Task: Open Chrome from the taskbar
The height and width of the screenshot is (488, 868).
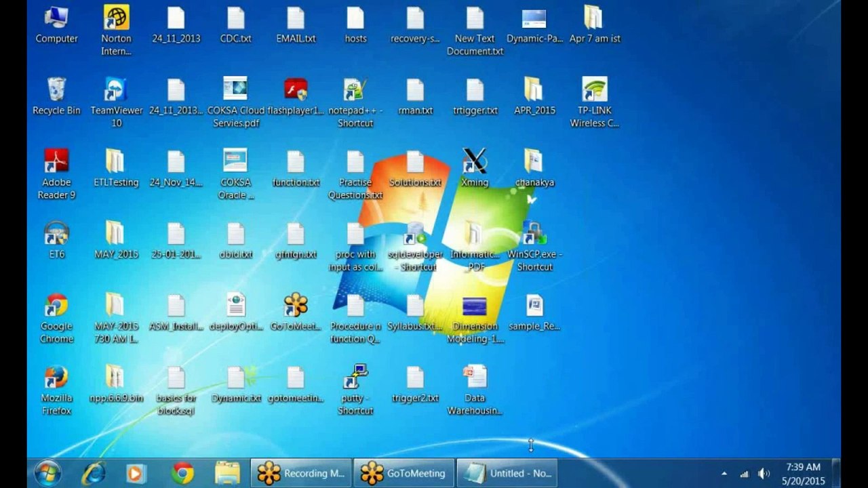Action: point(182,473)
